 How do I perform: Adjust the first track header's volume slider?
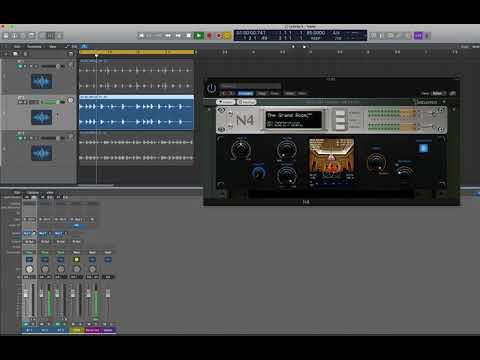[x=52, y=66]
